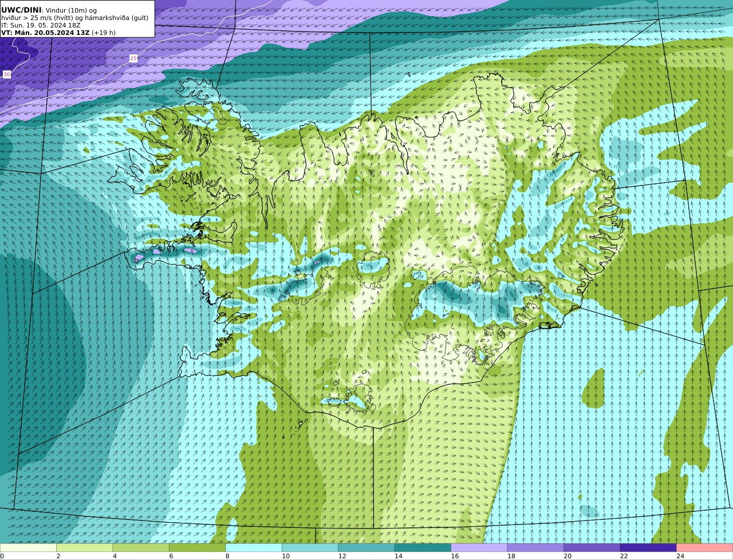
Task: Click the turquoise 10–12 m/s colorbar segment
Action: (310, 548)
